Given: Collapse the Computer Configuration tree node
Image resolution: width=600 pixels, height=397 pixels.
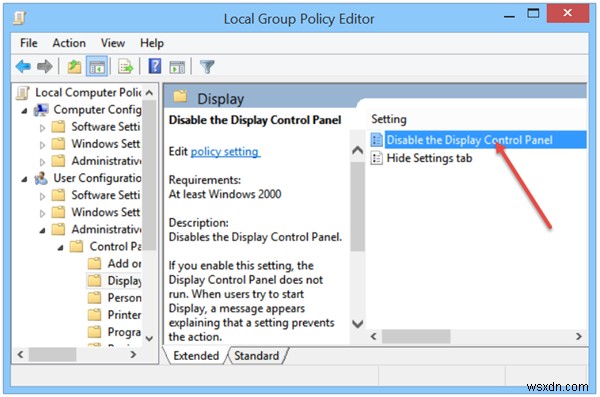Looking at the screenshot, I should coord(24,111).
